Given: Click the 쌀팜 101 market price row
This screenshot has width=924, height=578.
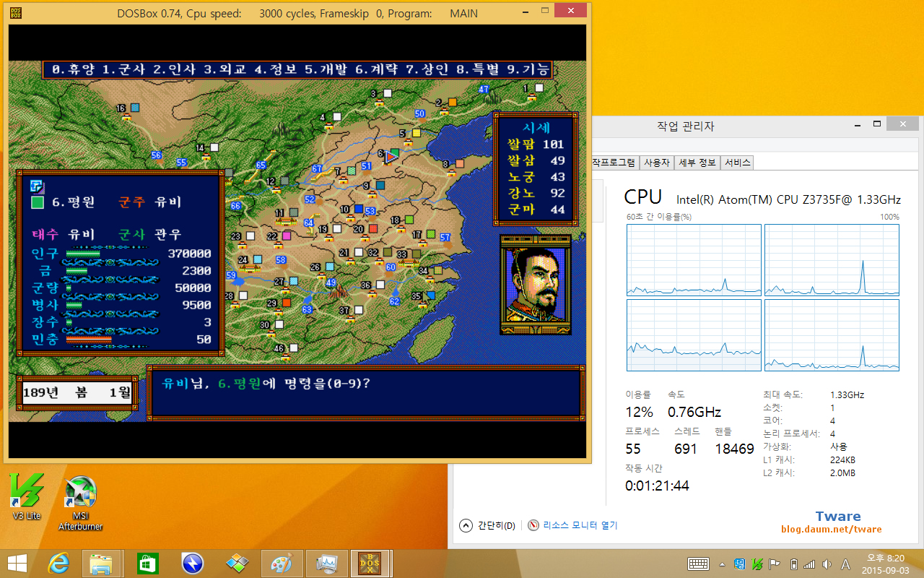Looking at the screenshot, I should (x=536, y=144).
